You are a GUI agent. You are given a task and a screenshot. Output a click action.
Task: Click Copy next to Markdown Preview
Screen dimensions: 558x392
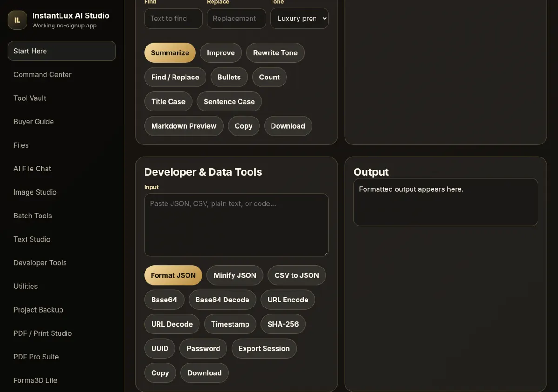(244, 126)
